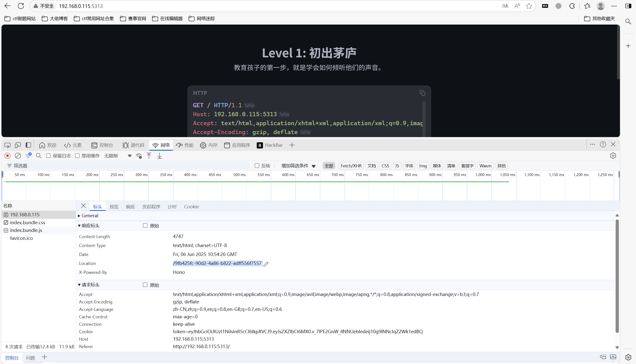Open DevTools help icon

[x=603, y=144]
